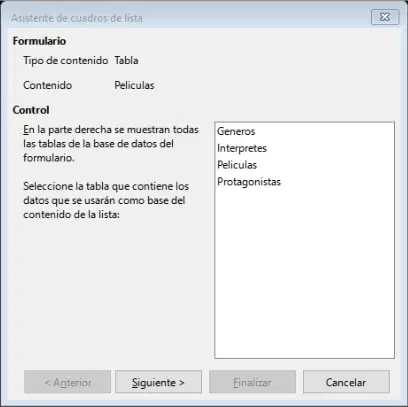The image size is (408, 407).
Task: Click the title bar text Asistente de cuadros de lista
Action: point(77,18)
